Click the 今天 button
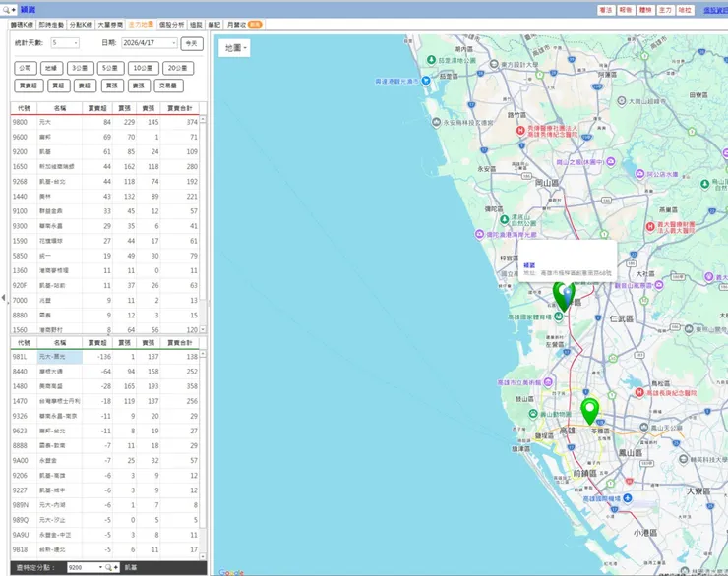 click(x=192, y=43)
